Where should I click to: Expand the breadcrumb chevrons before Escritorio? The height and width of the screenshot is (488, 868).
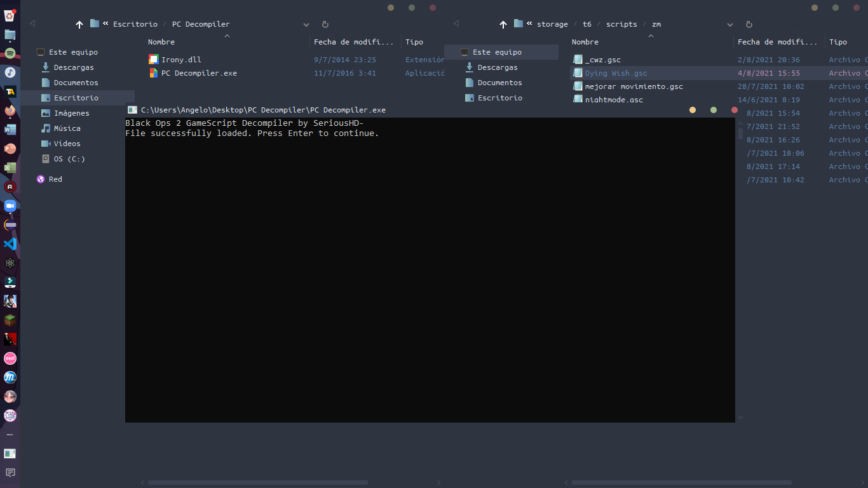(105, 24)
